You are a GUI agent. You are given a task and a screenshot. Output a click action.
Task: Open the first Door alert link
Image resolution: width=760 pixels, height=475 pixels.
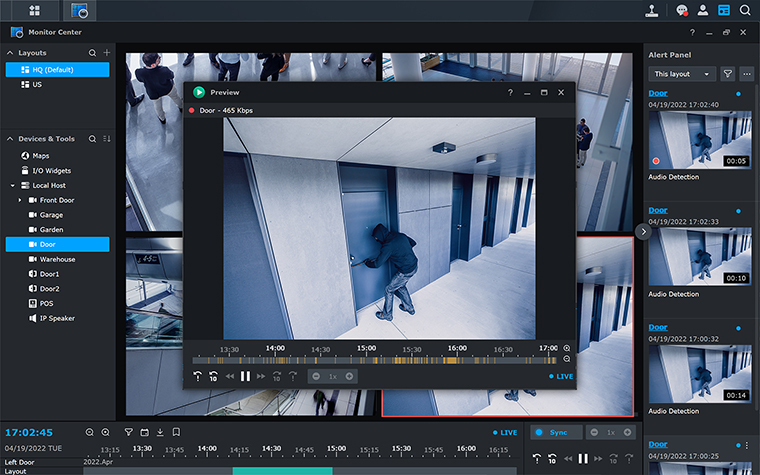(657, 94)
